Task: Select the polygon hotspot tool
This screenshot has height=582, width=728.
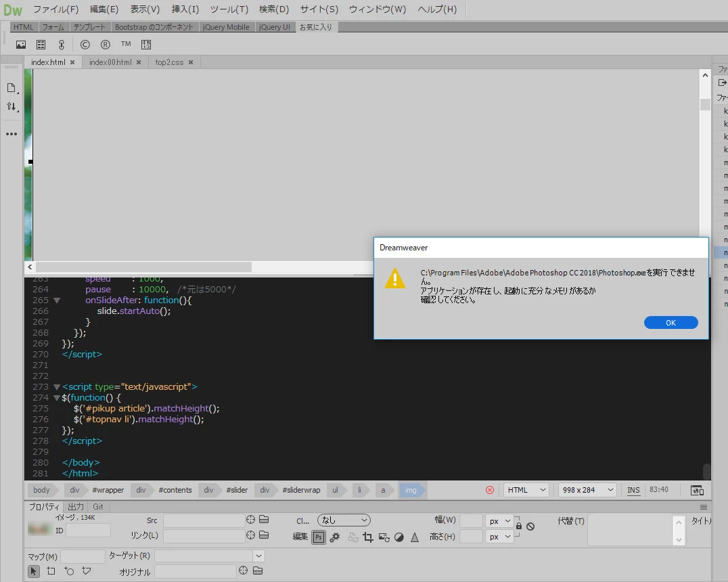Action: [x=87, y=570]
